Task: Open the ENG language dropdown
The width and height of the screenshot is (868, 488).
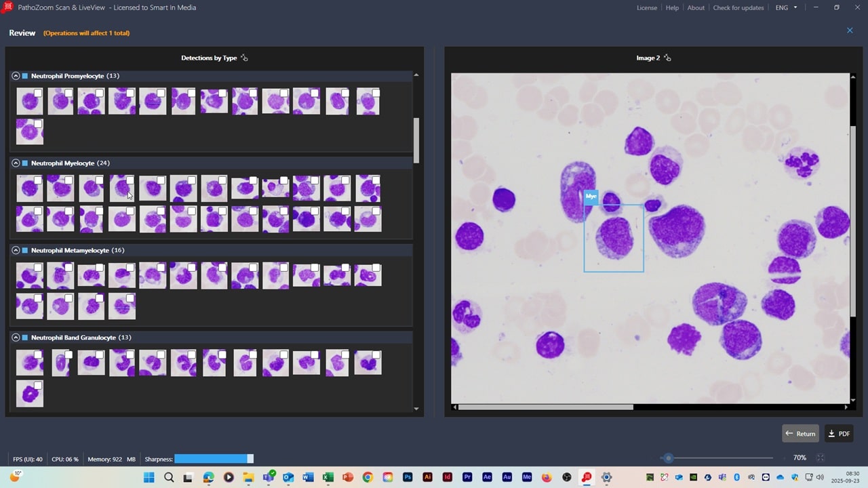Action: pos(787,7)
